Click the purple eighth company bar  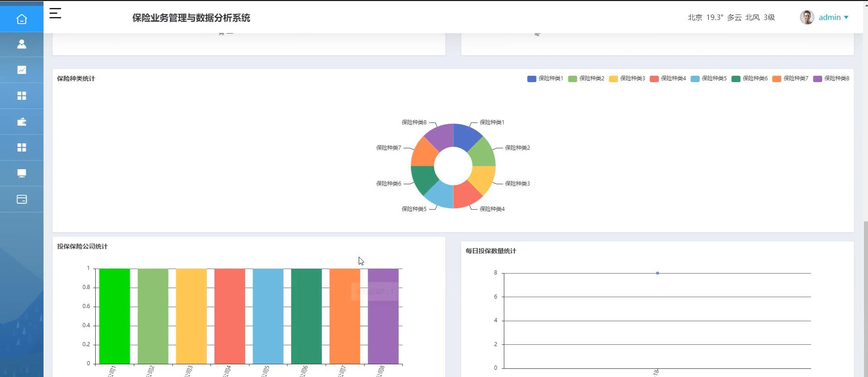pyautogui.click(x=383, y=316)
